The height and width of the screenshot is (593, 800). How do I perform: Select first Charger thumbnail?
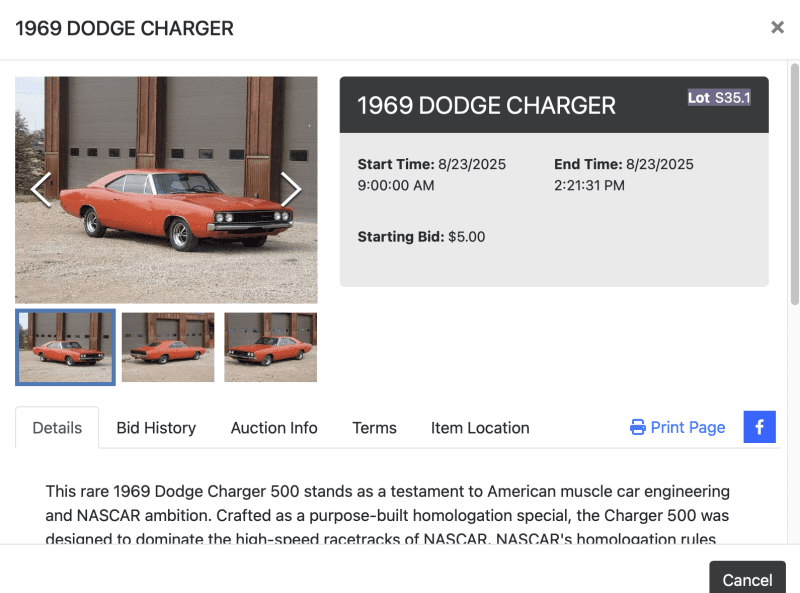pyautogui.click(x=65, y=347)
